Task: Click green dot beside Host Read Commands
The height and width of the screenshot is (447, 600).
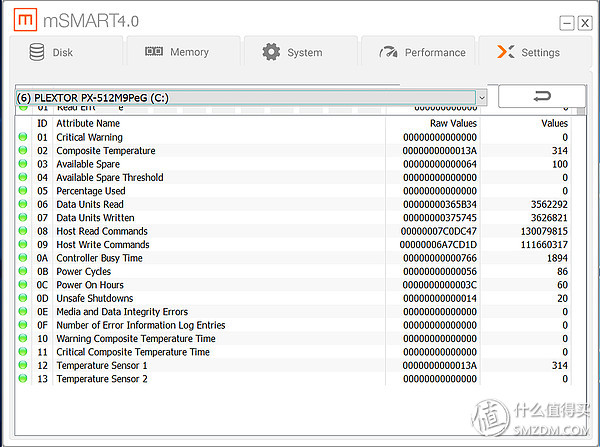Action: pyautogui.click(x=23, y=231)
